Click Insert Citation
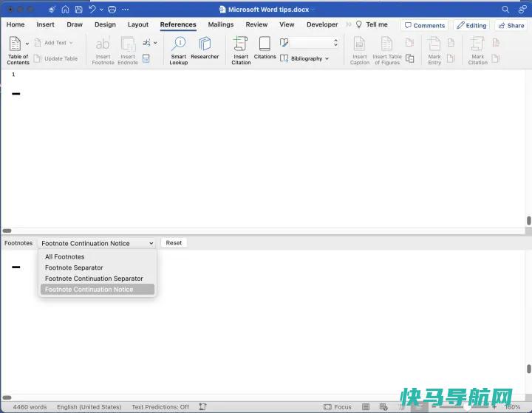The width and height of the screenshot is (532, 413). tap(241, 50)
